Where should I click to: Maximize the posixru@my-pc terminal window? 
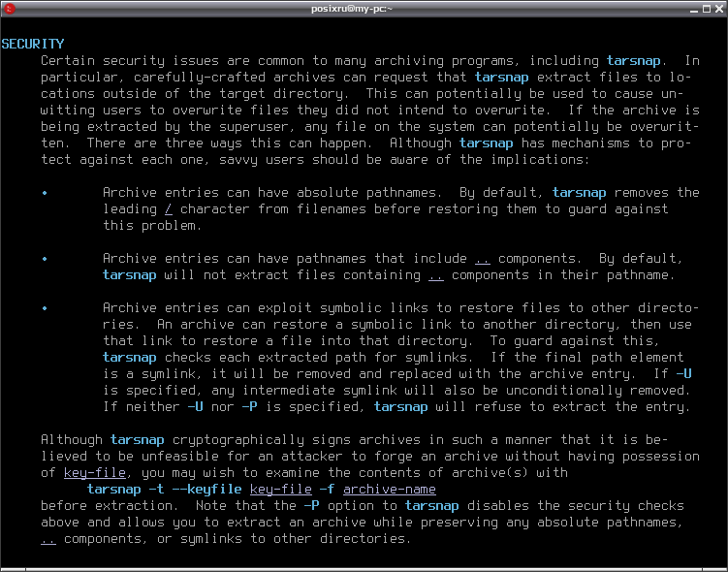(x=707, y=9)
